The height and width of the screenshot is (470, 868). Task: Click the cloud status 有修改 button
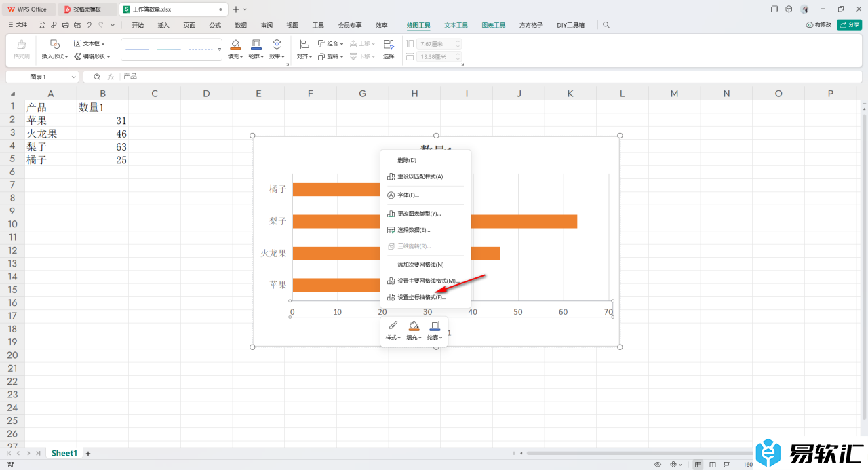pyautogui.click(x=818, y=24)
